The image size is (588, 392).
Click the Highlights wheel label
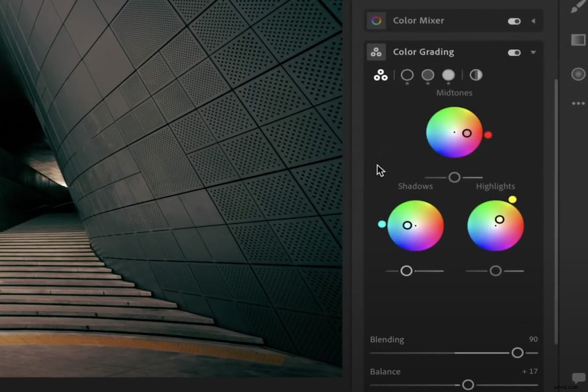(495, 186)
